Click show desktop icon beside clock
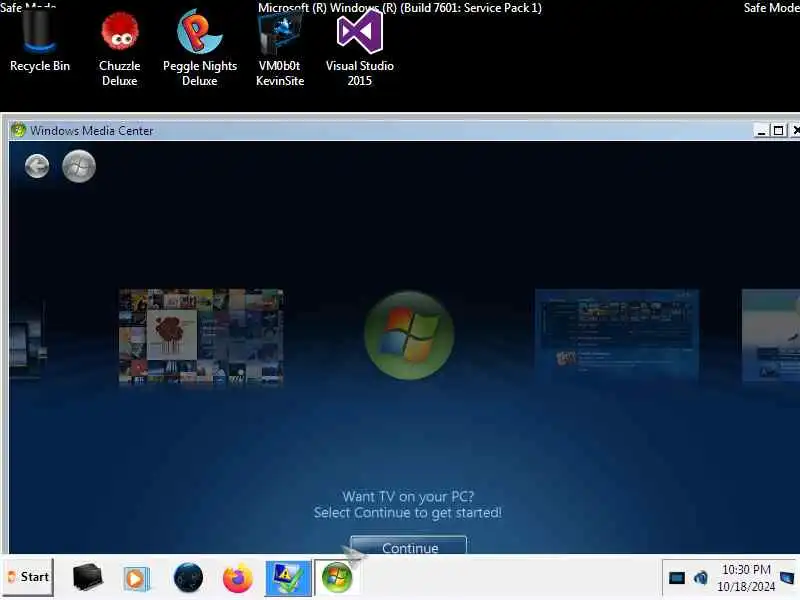Image resolution: width=800 pixels, height=600 pixels. (787, 578)
